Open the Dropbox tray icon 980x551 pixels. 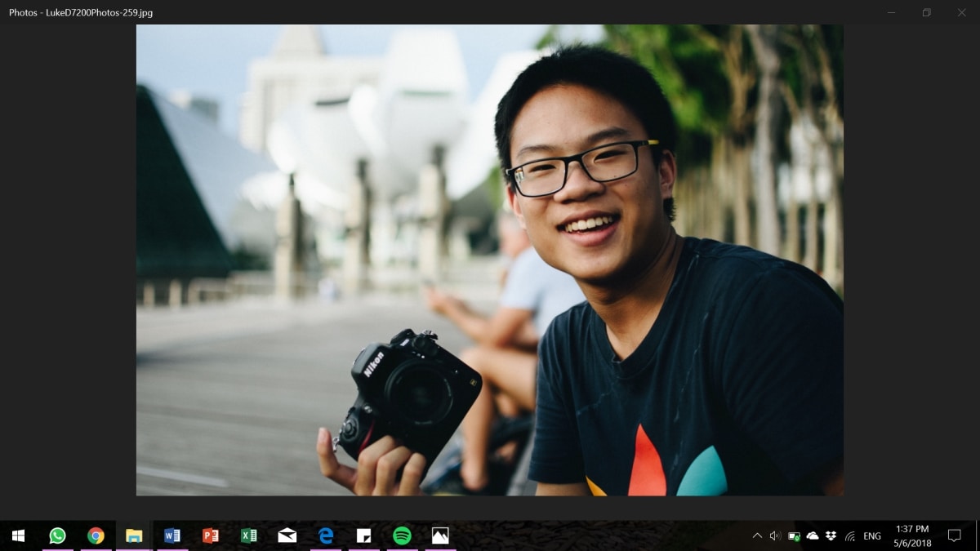pos(831,535)
